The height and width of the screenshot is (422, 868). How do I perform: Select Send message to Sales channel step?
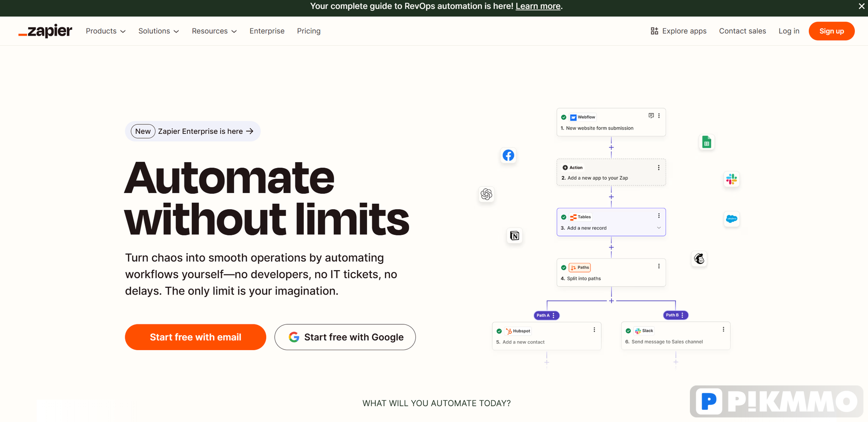tap(675, 336)
